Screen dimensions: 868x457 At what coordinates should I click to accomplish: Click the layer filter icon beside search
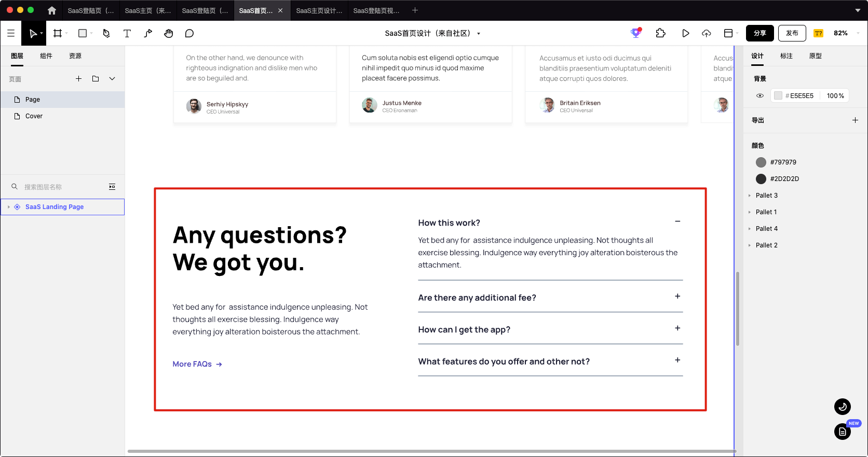coord(112,187)
